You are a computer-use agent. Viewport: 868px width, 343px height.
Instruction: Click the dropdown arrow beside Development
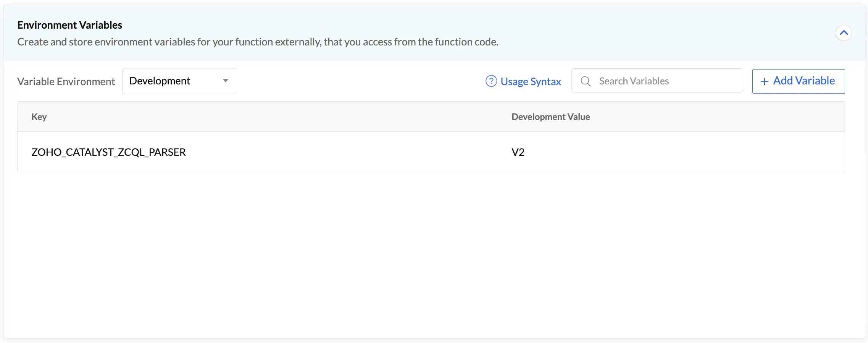coord(226,81)
